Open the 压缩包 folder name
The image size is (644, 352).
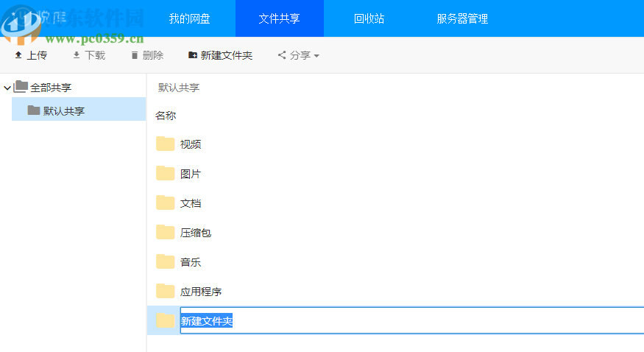pos(196,233)
